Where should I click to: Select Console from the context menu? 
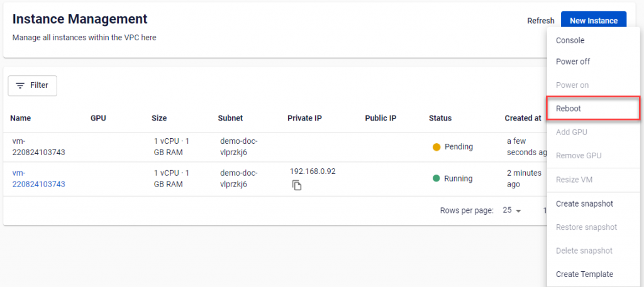pos(570,40)
